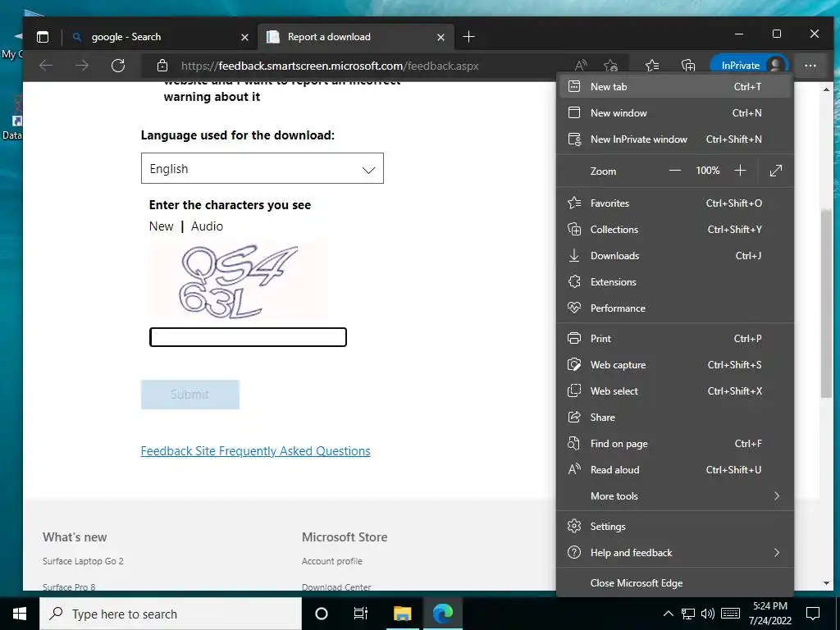
Task: Open the Surface Laptop Go 2 link
Action: point(83,561)
